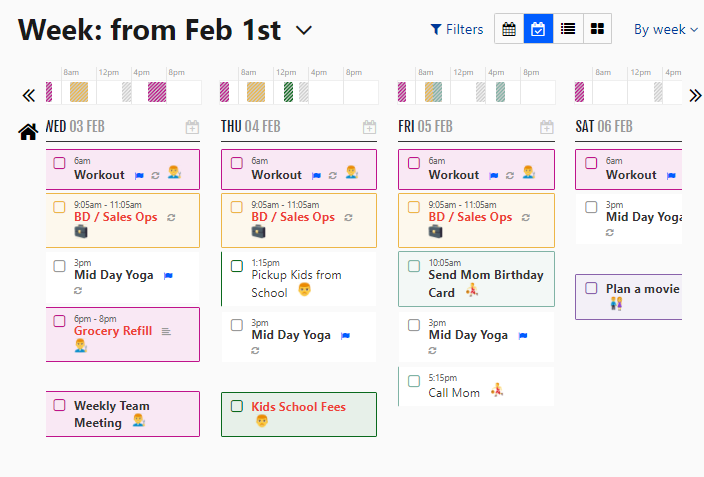704x477 pixels.
Task: Open the Filters menu
Action: [x=456, y=29]
